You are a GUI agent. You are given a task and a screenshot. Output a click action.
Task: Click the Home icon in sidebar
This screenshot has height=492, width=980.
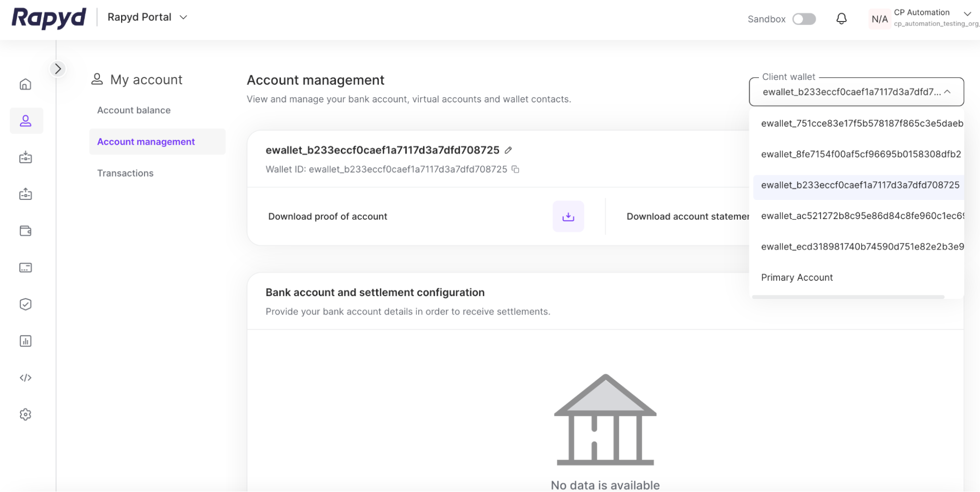pyautogui.click(x=25, y=84)
